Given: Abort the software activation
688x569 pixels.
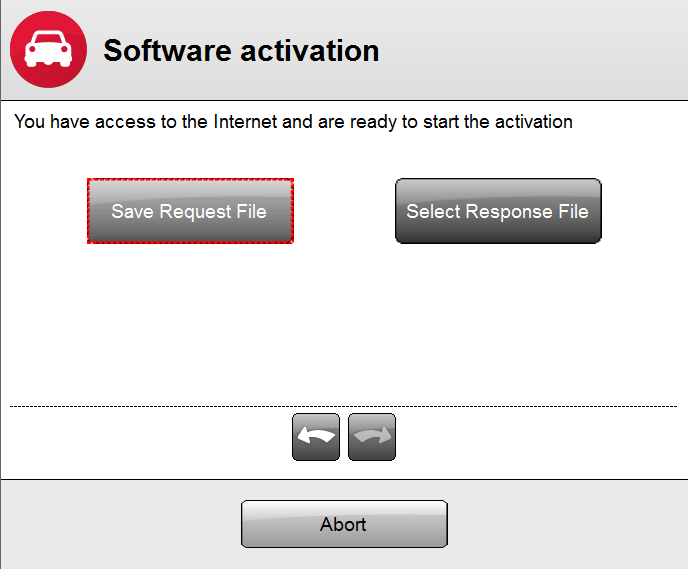Looking at the screenshot, I should point(344,524).
